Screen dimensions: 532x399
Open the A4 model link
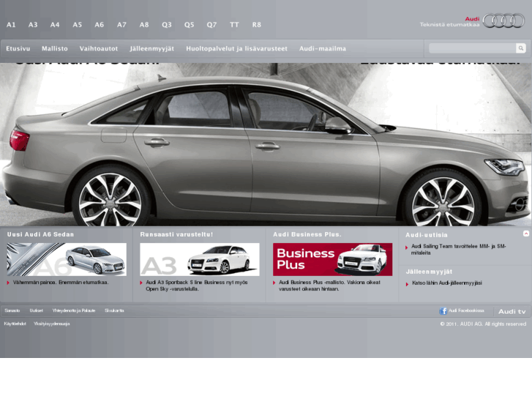(x=55, y=25)
